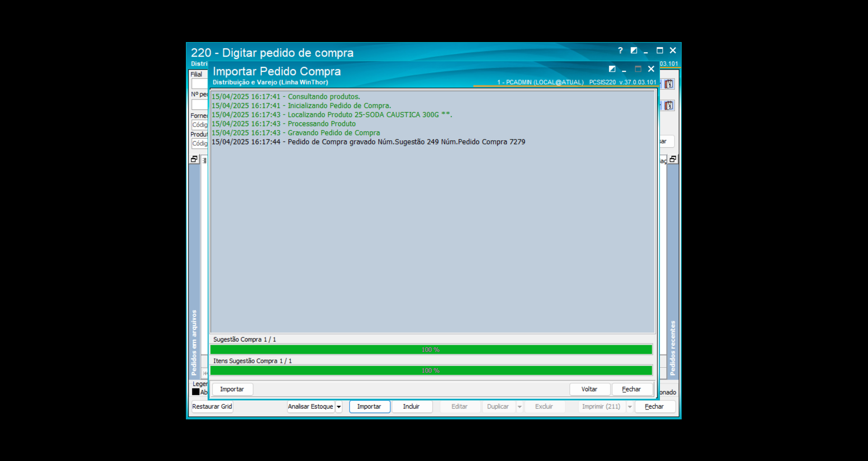This screenshot has width=868, height=461.
Task: Click Restaurar Grid button
Action: (x=212, y=406)
